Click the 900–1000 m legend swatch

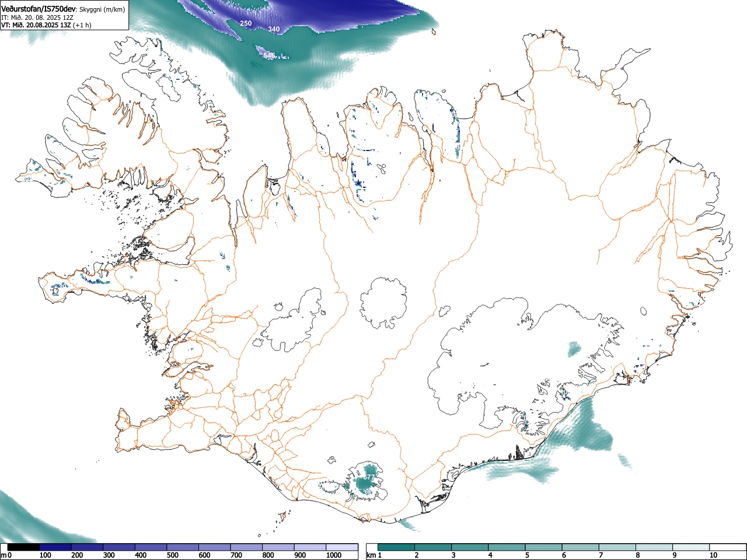click(310, 547)
